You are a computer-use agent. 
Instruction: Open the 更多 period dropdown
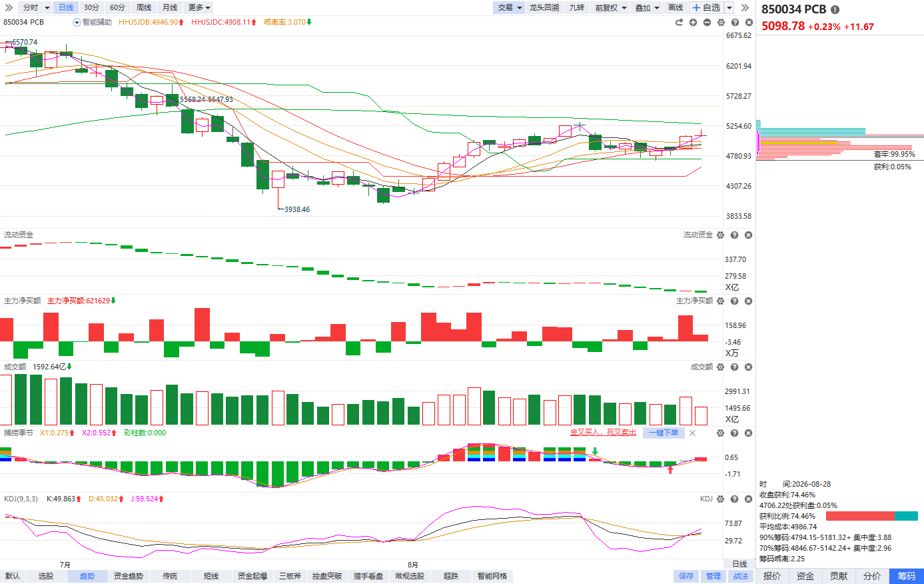[199, 7]
